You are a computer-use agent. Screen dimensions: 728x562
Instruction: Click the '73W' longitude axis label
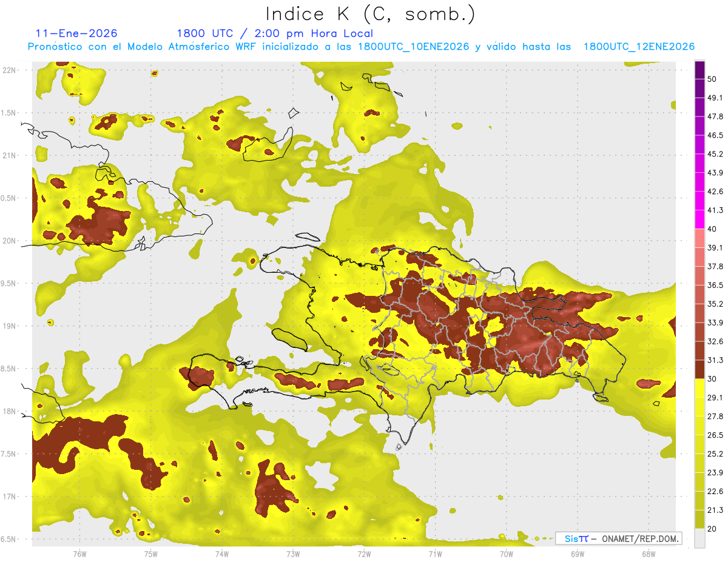click(293, 554)
